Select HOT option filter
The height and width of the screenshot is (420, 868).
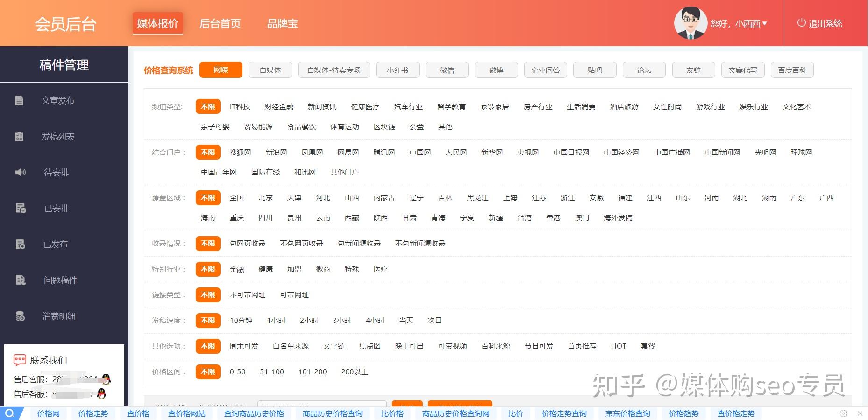click(x=619, y=346)
